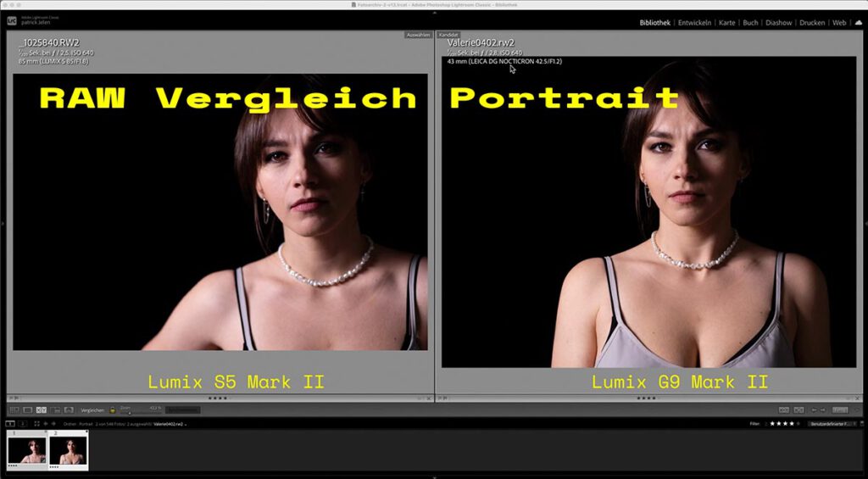
Task: Open the Buch module
Action: (x=751, y=23)
